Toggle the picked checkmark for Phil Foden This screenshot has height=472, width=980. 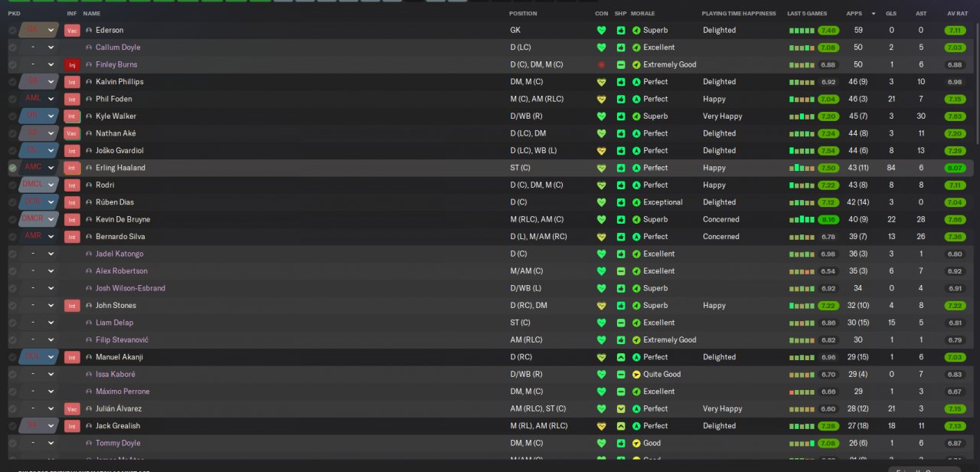pyautogui.click(x=12, y=100)
